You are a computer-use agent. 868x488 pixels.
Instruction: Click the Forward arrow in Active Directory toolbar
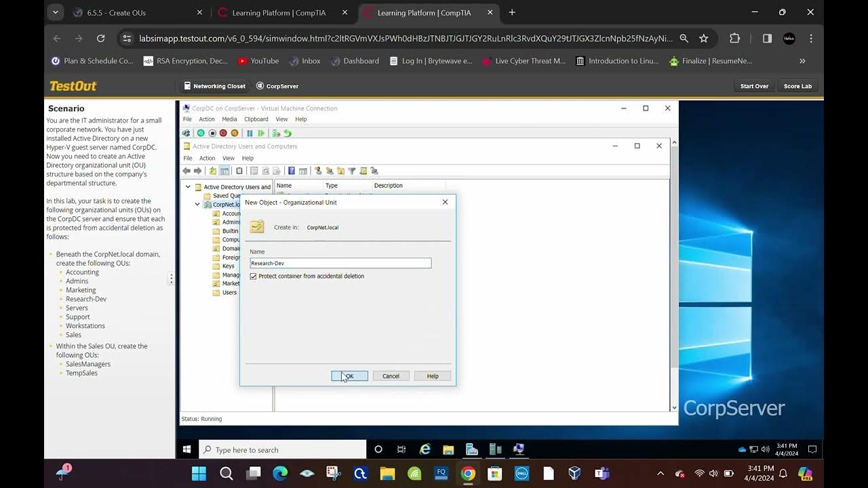coord(198,171)
